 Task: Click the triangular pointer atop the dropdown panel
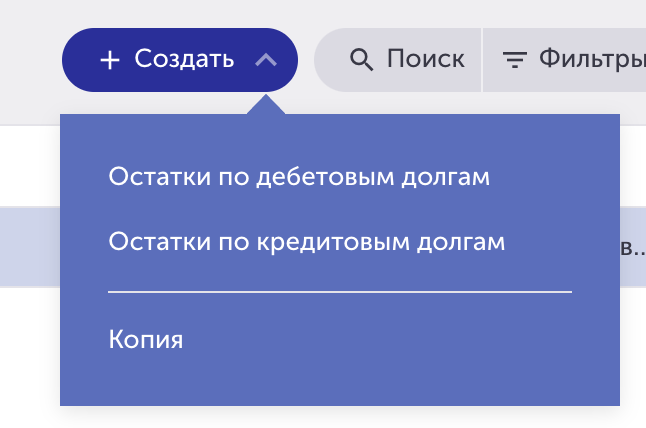coord(266,105)
